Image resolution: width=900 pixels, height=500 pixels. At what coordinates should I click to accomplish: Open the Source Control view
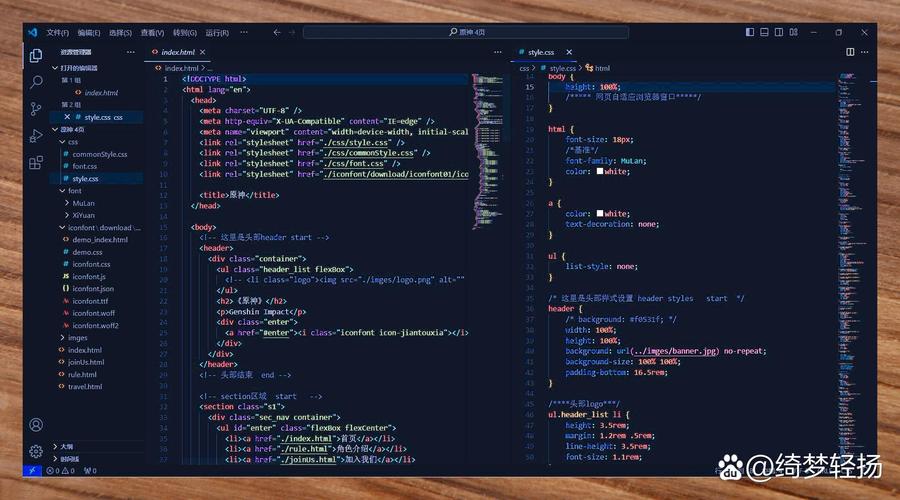click(x=36, y=108)
